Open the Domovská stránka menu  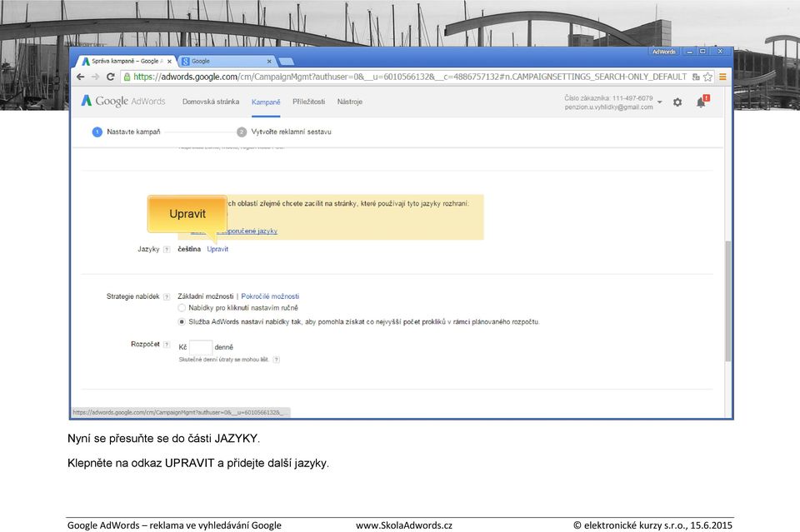pos(211,102)
